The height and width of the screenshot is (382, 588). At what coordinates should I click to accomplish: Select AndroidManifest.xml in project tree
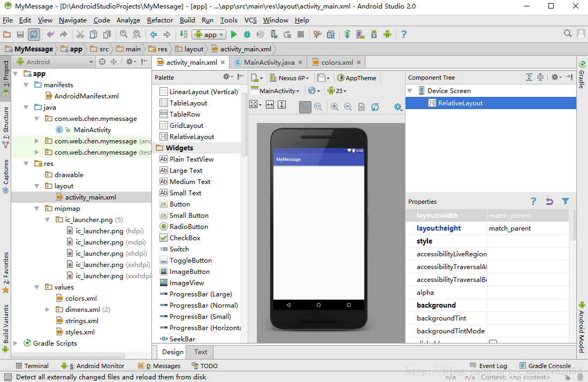click(87, 96)
